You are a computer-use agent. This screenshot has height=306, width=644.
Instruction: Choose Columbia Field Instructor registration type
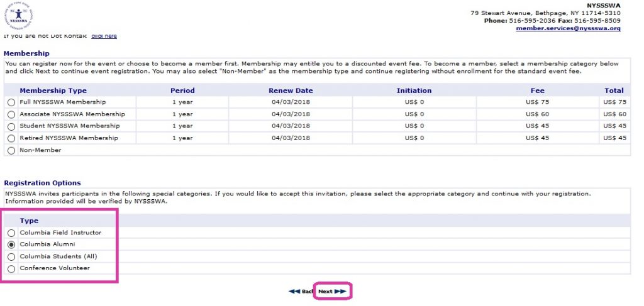pyautogui.click(x=11, y=233)
